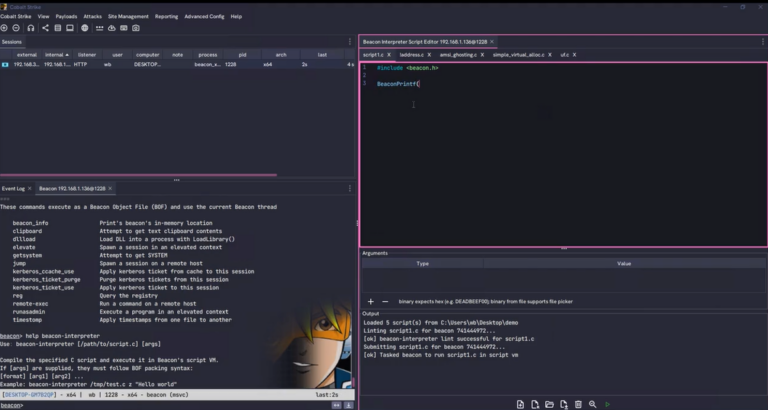Click the horizontal scrollbar under sessions table
This screenshot has width=768, height=410.
(x=138, y=175)
